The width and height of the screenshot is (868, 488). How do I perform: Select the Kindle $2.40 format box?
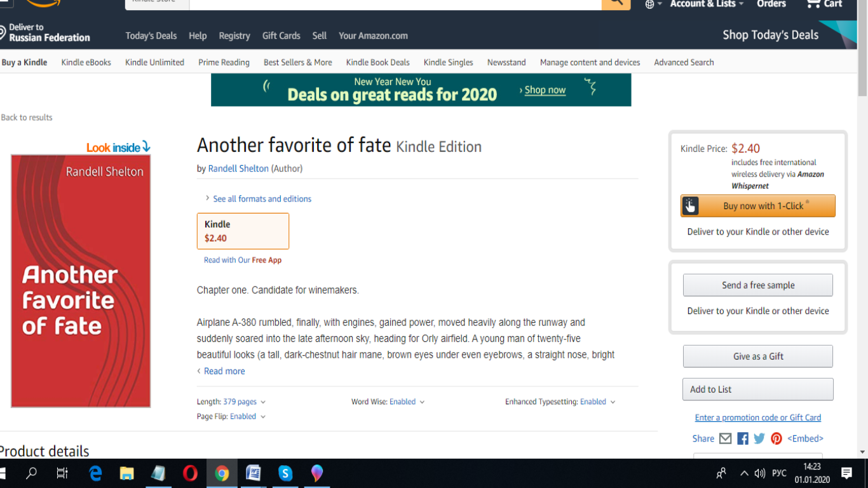[243, 231]
